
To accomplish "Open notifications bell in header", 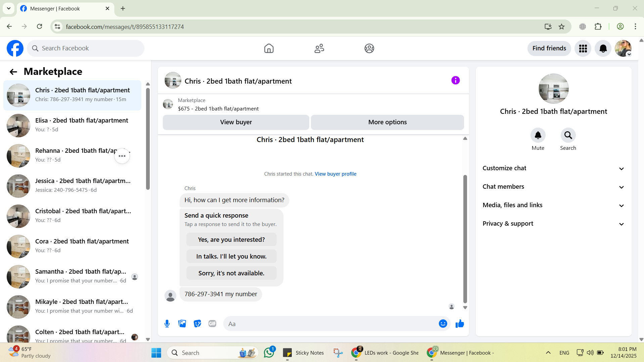I will point(603,48).
